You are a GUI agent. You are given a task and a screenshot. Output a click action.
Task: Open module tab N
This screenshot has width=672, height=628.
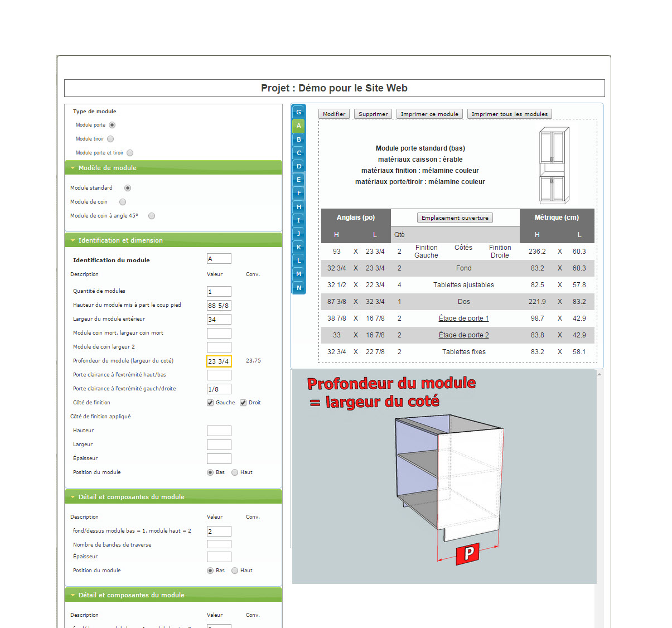coord(298,288)
